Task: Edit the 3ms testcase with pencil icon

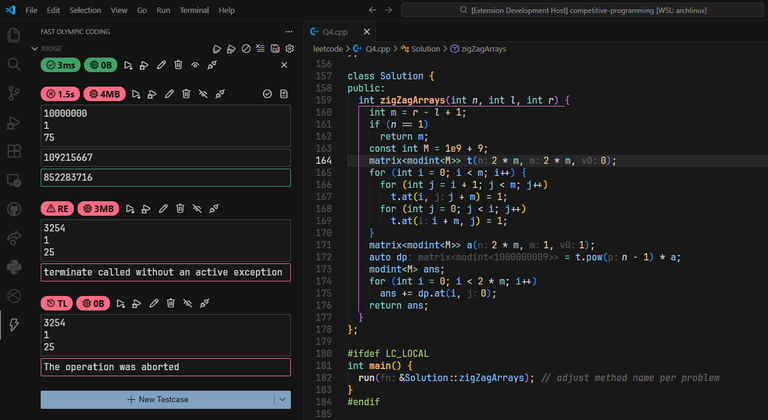Action: pos(161,65)
